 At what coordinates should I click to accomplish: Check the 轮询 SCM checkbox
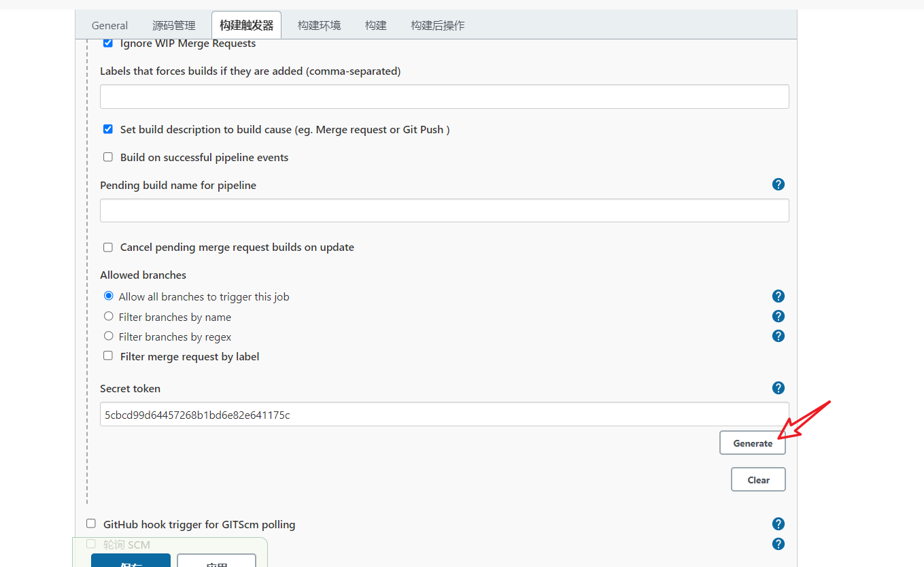(91, 544)
